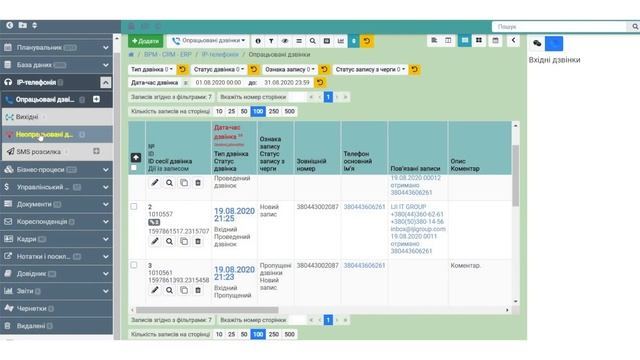Open the SMS розсилка sidebar item
The width and height of the screenshot is (640, 360).
[x=57, y=151]
